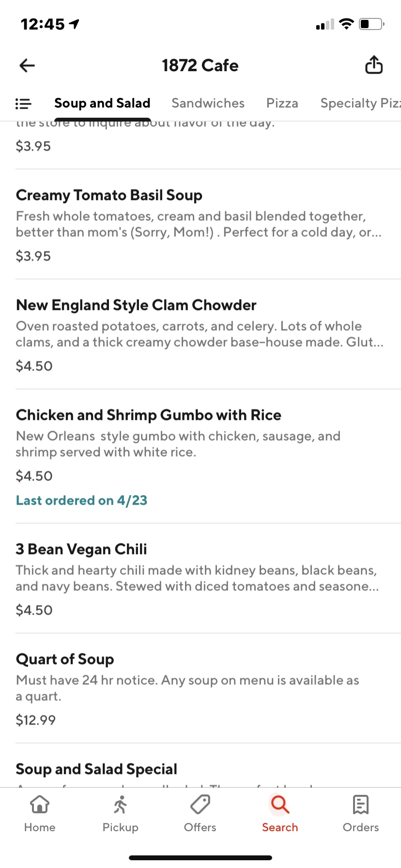Open the Orders receipt icon

click(360, 805)
